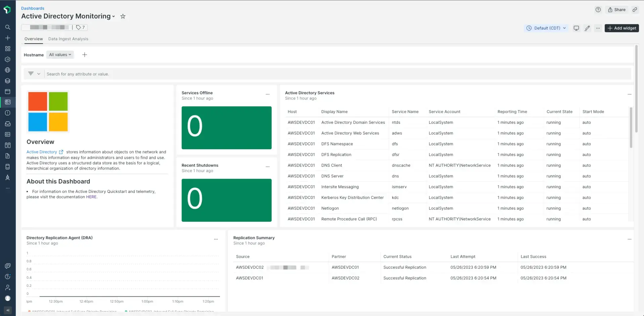Click the Add widget button
This screenshot has height=316, width=644.
[x=622, y=28]
